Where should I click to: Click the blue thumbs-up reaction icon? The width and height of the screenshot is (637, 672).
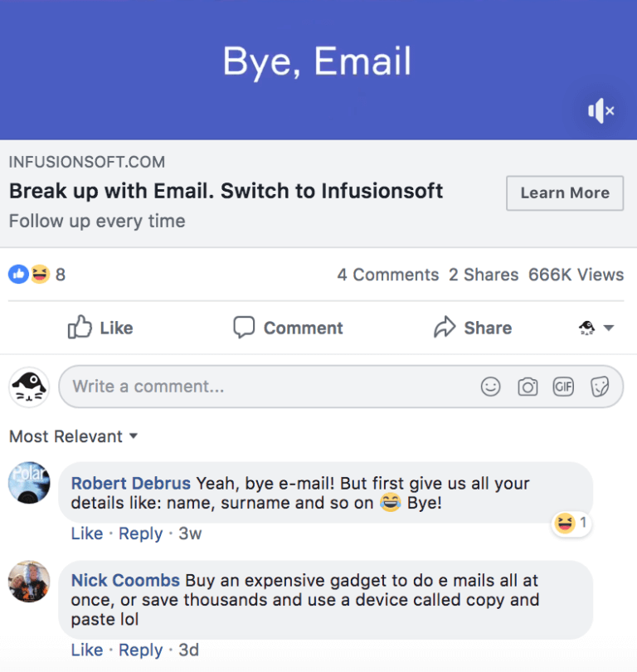coord(18,274)
